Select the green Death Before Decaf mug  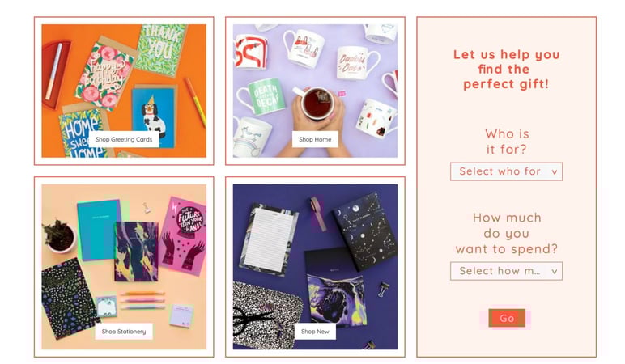[x=265, y=97]
